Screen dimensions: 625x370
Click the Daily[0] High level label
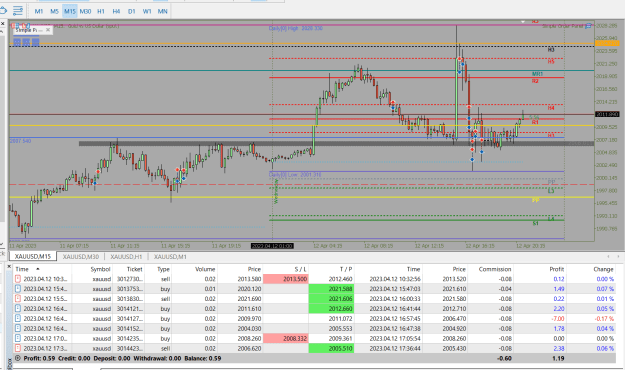click(295, 28)
